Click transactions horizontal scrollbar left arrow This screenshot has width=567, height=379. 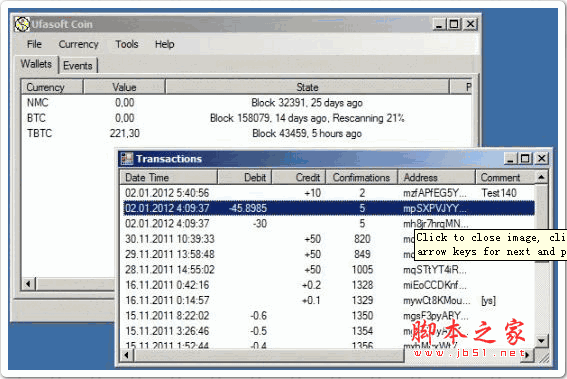pyautogui.click(x=127, y=355)
